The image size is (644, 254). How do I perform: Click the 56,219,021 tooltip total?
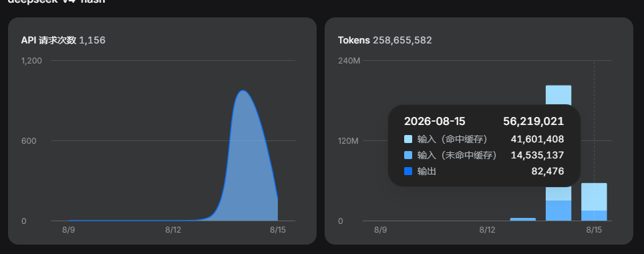point(534,121)
